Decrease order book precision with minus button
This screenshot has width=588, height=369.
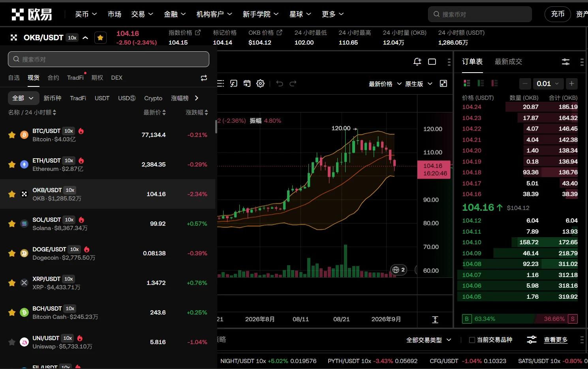click(525, 83)
